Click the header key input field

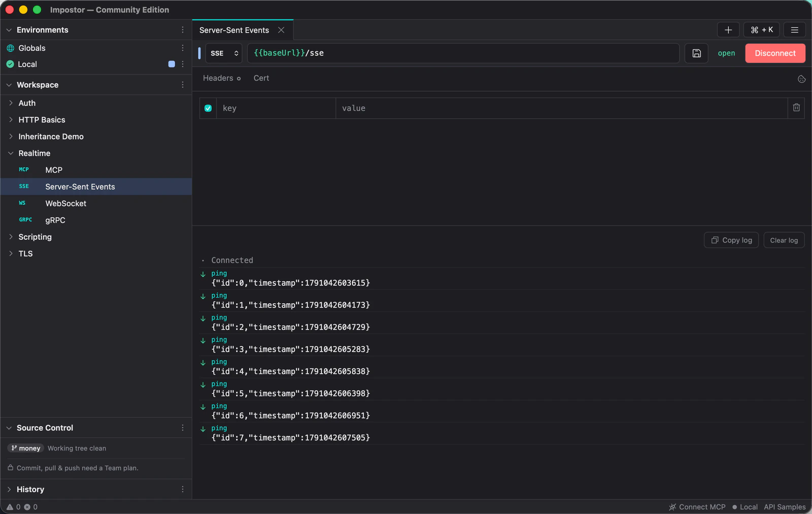(276, 108)
